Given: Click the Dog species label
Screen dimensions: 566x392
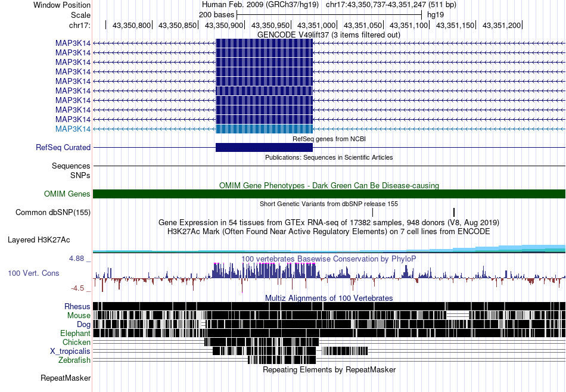Looking at the screenshot, I should click(x=83, y=325).
